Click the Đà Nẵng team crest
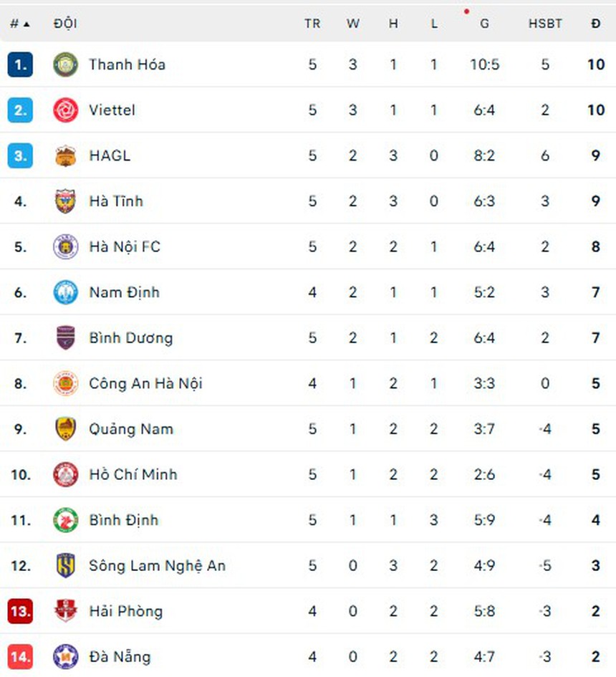 pyautogui.click(x=67, y=657)
